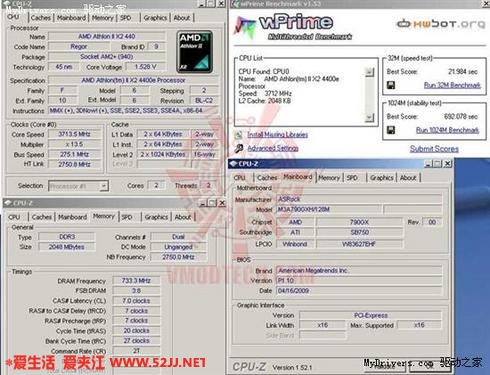This screenshot has height=375, width=490.
Task: Click the wPrime logo icon
Action: 245,27
